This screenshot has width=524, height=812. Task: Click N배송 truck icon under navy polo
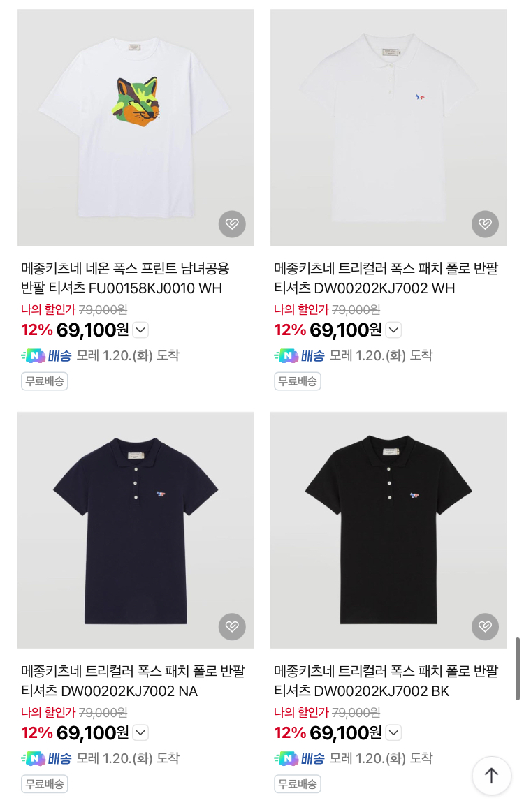[x=33, y=758]
